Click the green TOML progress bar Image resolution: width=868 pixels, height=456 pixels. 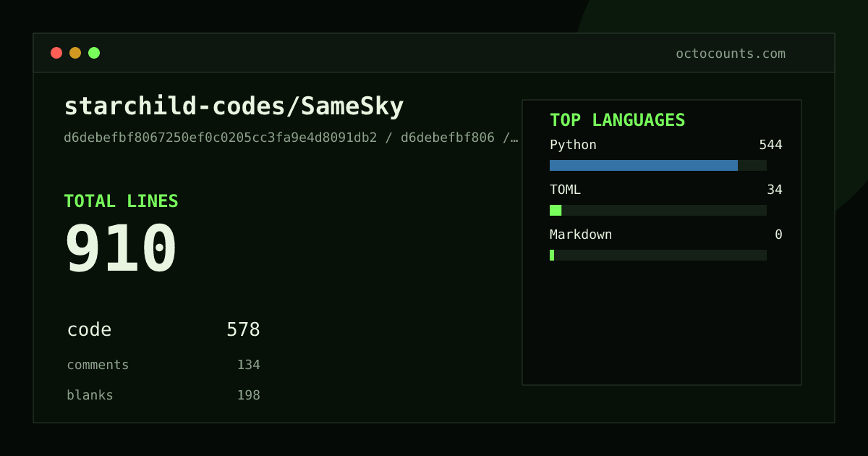(556, 210)
